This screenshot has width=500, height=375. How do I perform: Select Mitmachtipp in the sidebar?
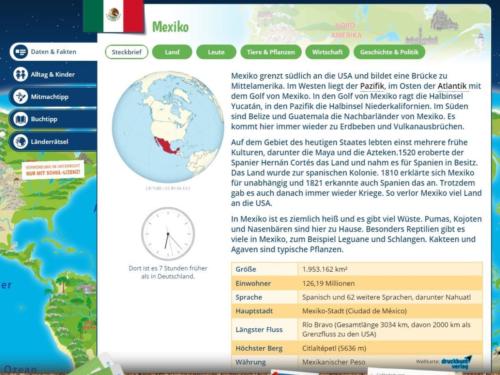tap(53, 97)
